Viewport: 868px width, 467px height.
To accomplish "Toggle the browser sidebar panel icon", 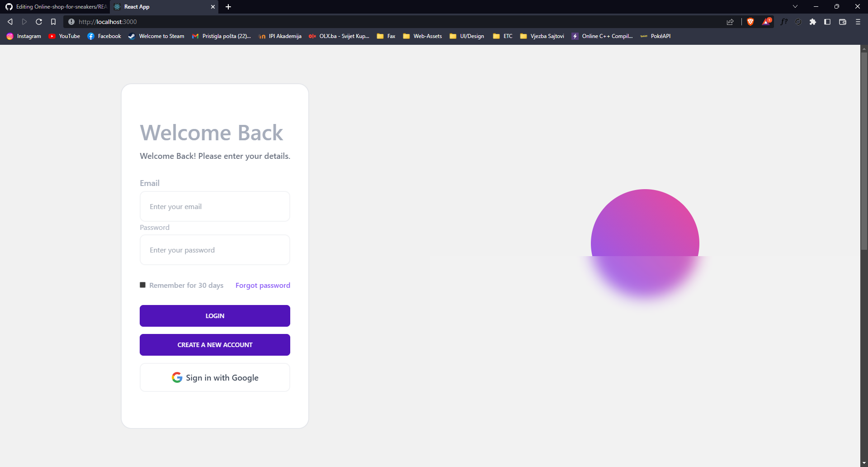I will [x=827, y=22].
